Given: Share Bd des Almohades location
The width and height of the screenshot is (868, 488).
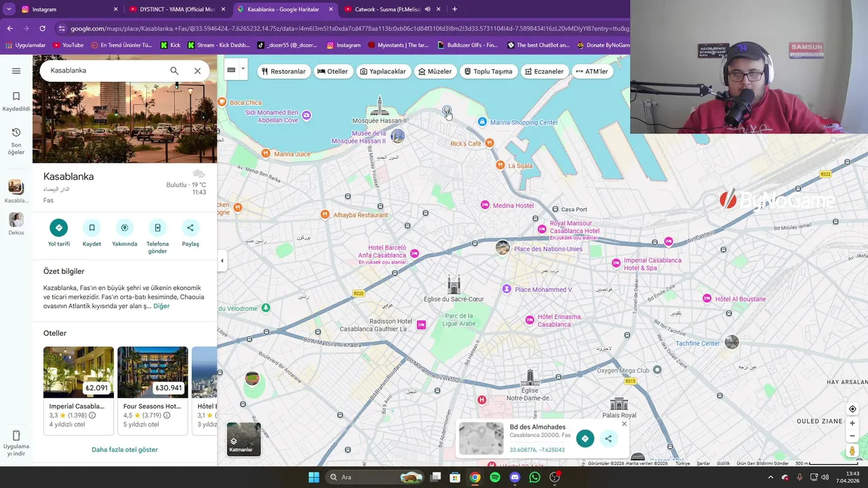Looking at the screenshot, I should tap(608, 439).
